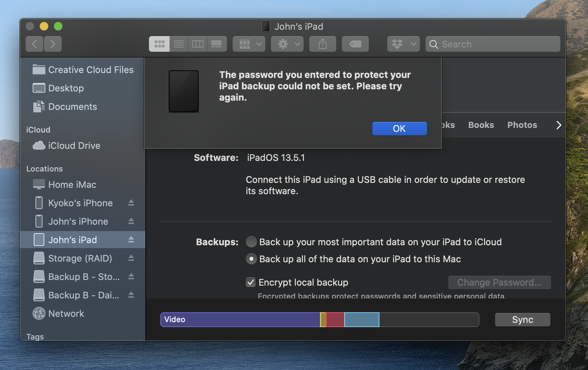Open the Share menu in the toolbar
588x370 pixels.
pyautogui.click(x=322, y=44)
